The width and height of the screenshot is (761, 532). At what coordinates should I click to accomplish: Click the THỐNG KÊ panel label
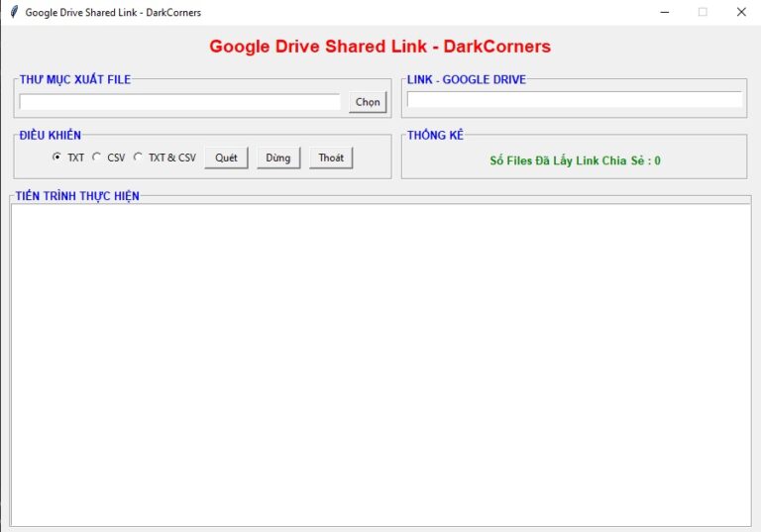point(435,135)
